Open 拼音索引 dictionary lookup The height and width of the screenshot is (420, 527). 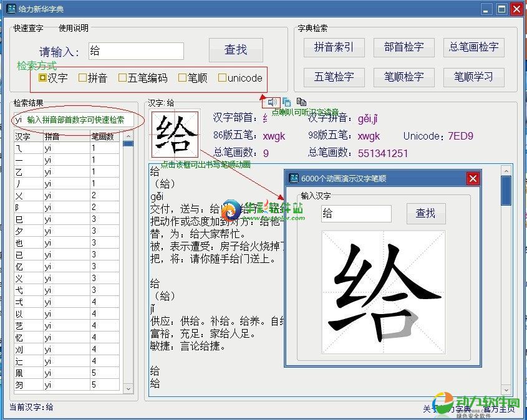pyautogui.click(x=334, y=47)
